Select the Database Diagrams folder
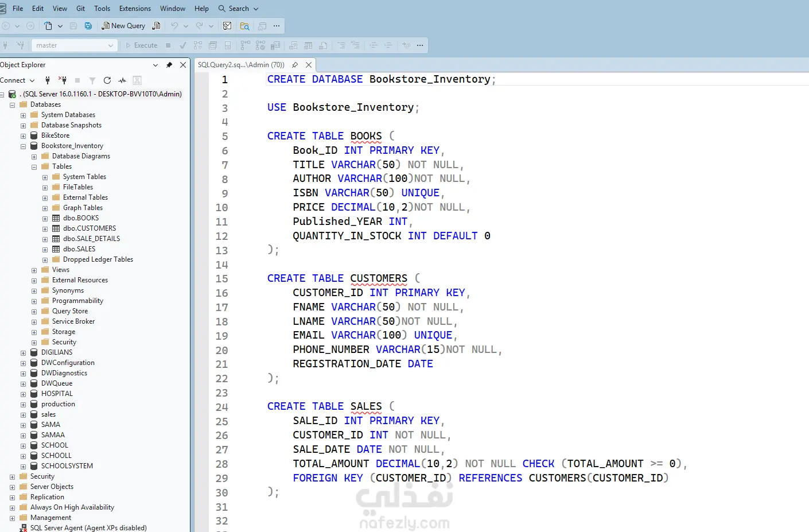The height and width of the screenshot is (532, 809). coord(81,156)
